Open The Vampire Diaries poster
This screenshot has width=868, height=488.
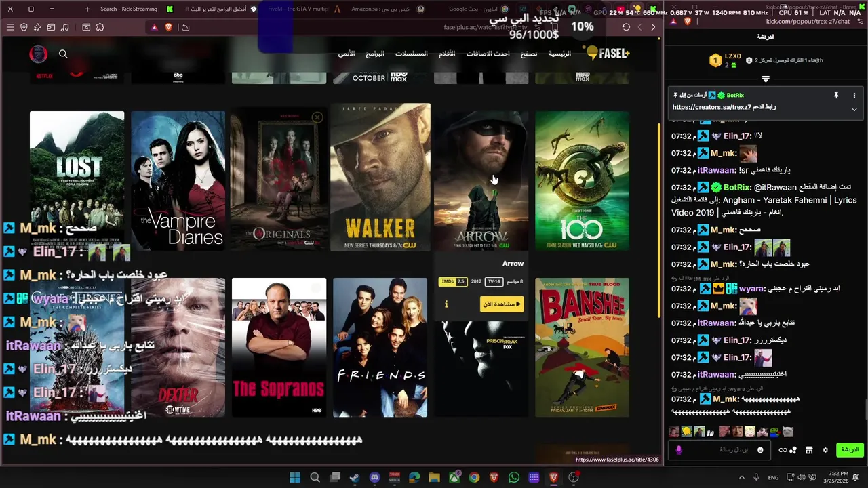(x=178, y=181)
